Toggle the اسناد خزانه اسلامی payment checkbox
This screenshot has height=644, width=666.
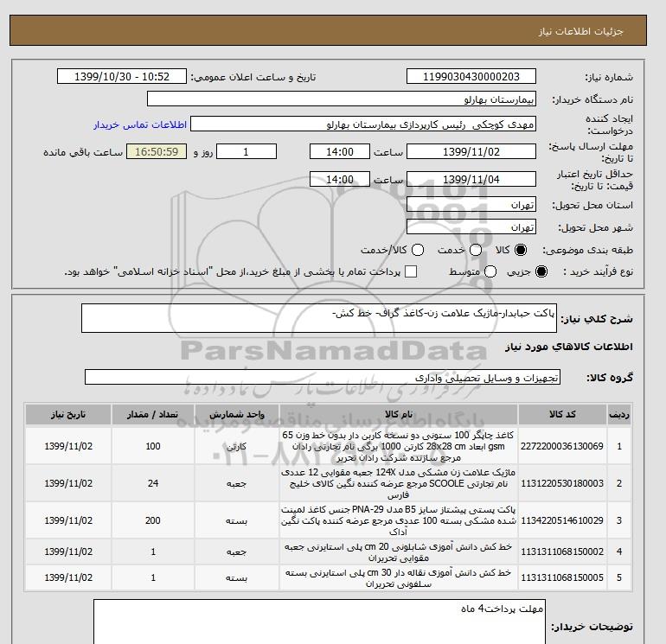tap(411, 271)
